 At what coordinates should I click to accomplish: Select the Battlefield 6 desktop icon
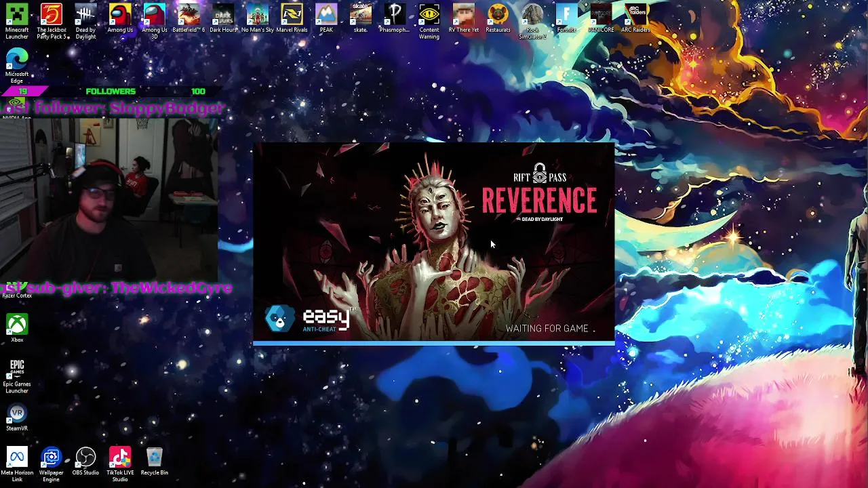point(189,18)
